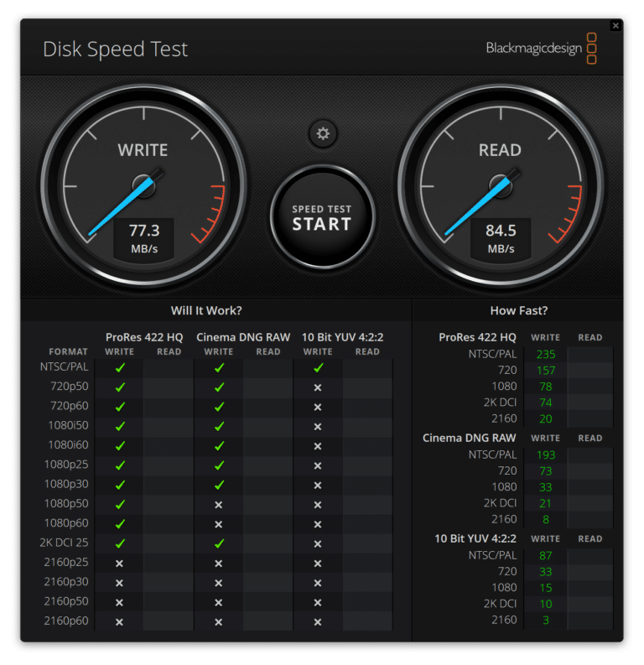Click Cinema DNG RAW 1080p60 write cross
644x665 pixels.
tap(218, 524)
